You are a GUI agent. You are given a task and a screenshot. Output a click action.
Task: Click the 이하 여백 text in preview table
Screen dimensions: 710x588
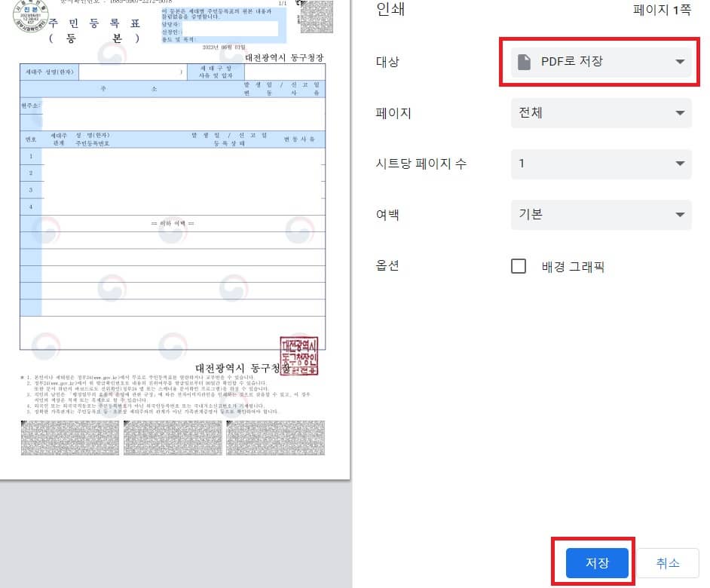pos(173,223)
